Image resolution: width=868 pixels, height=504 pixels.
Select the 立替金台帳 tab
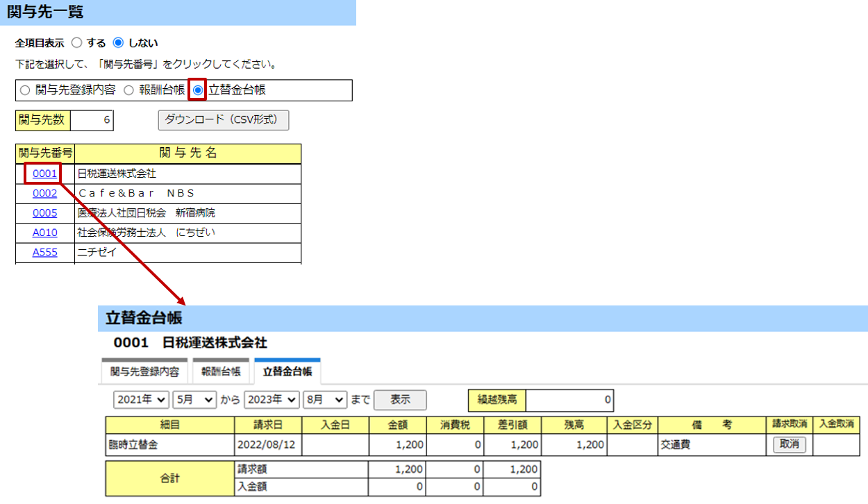click(x=287, y=371)
